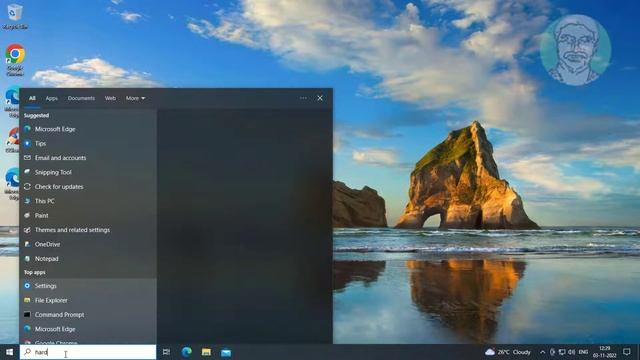Screen dimensions: 640x360
Task: Open File Explorer from the taskbar
Action: pos(206,352)
